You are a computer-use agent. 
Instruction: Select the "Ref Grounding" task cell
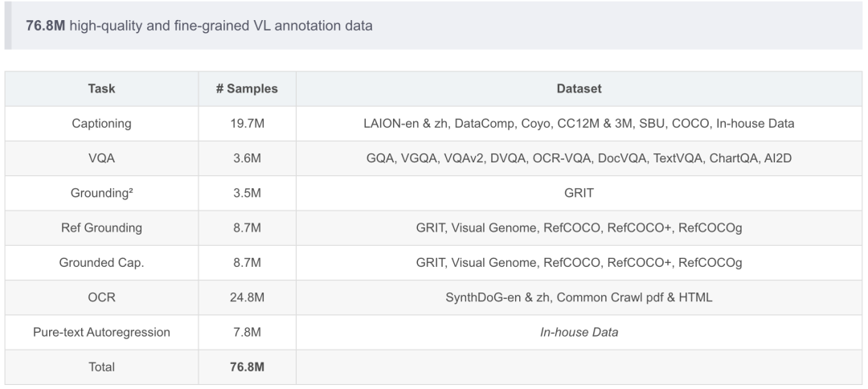101,228
